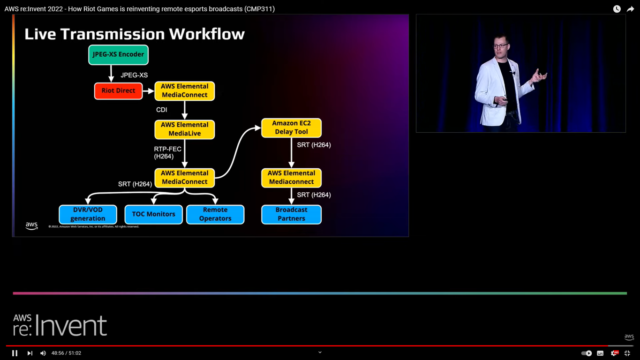The width and height of the screenshot is (640, 360).
Task: Click the Share arrow icon
Action: (x=630, y=9)
